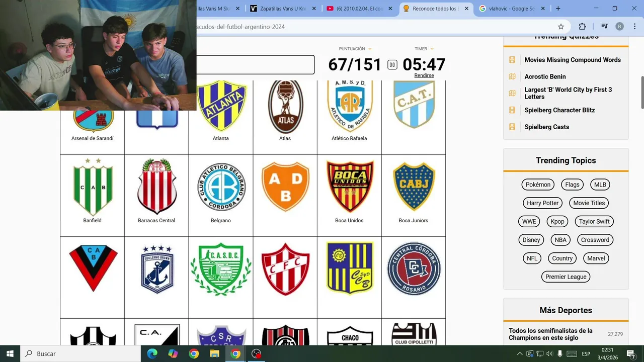Open the Puntuación dropdown
Viewport: 644px width, 362px height.
click(x=355, y=49)
